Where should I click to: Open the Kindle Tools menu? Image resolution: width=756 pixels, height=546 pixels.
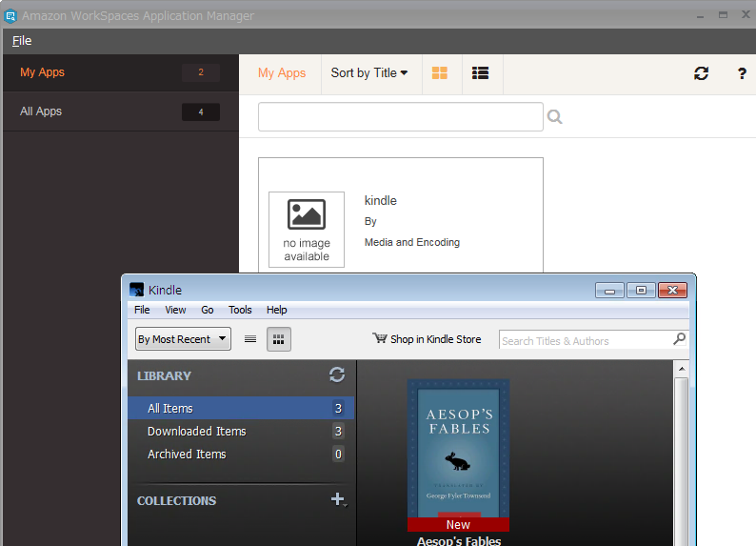[240, 310]
